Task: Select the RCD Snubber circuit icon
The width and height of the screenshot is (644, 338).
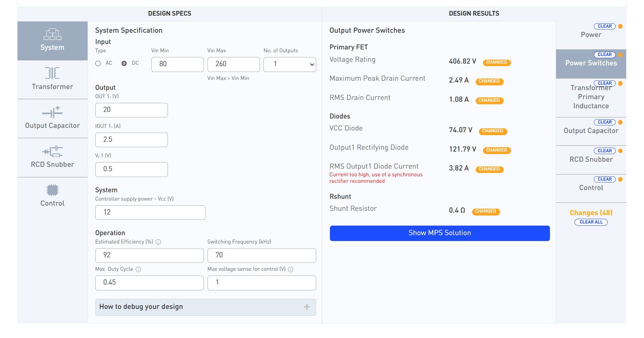Action: [52, 151]
